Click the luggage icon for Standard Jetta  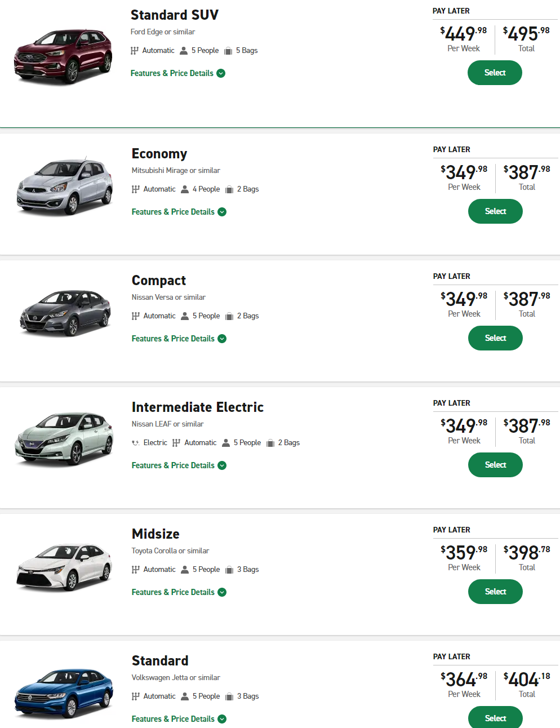tap(229, 696)
